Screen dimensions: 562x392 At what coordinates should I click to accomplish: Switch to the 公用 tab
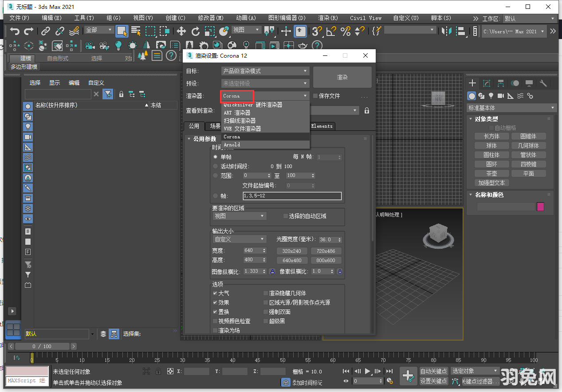tap(194, 126)
